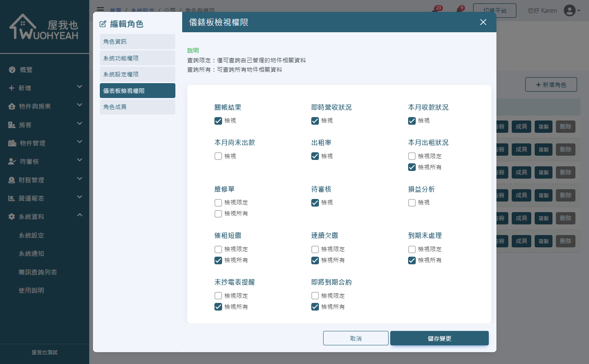Click the 切換平台 button
589x364 pixels.
[x=494, y=10]
